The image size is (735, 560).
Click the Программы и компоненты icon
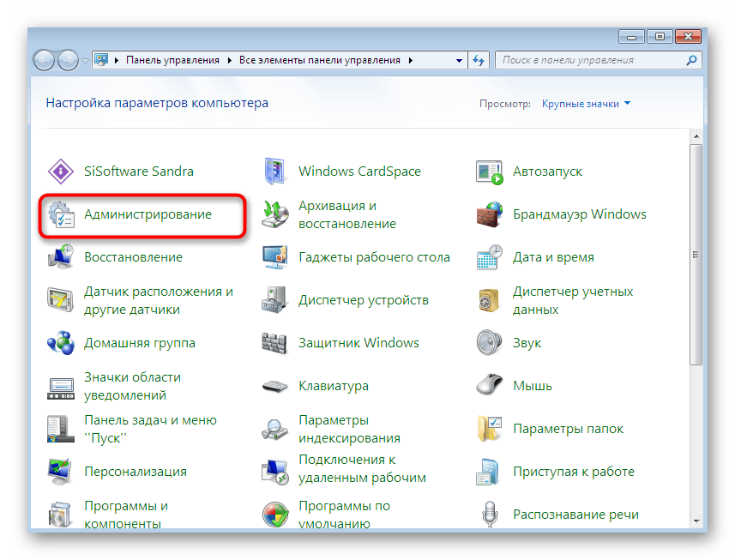(61, 515)
